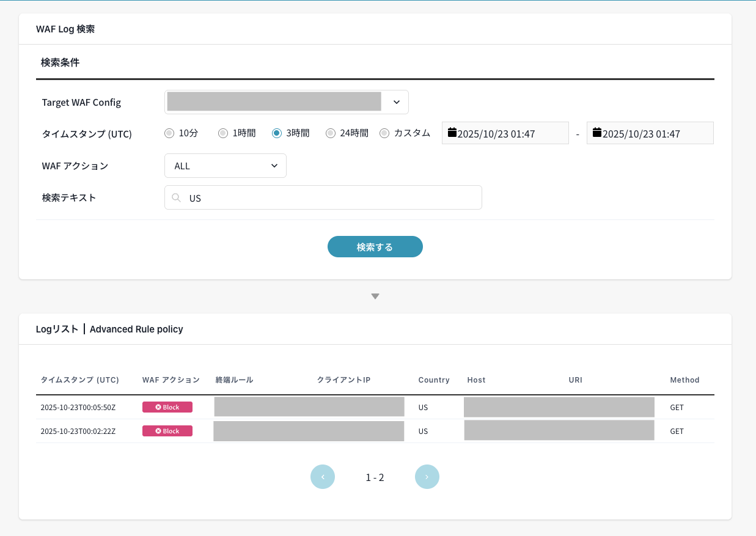Click into the 検索テキスト field containing US
Screen dimensions: 756x536
pyautogui.click(x=330, y=198)
